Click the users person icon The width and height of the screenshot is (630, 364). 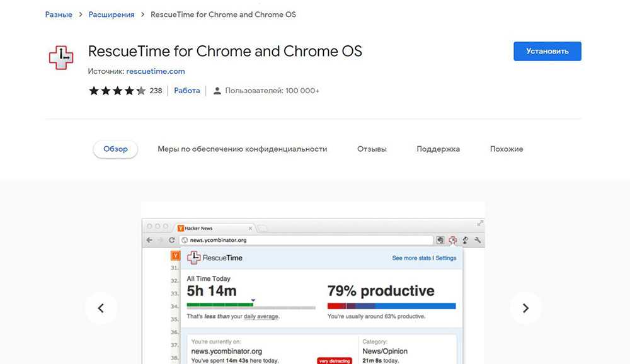click(217, 91)
